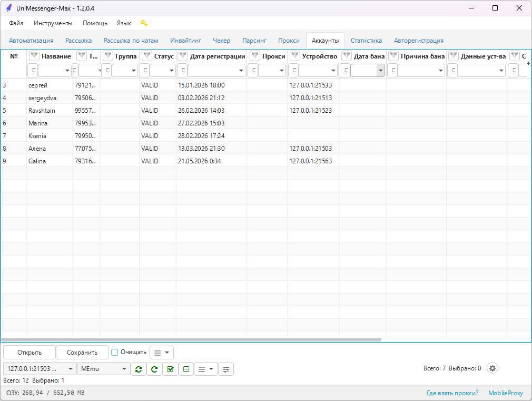Click the filter mode icon under Причина бана
Screen dimensions: 532x401
coord(393,71)
